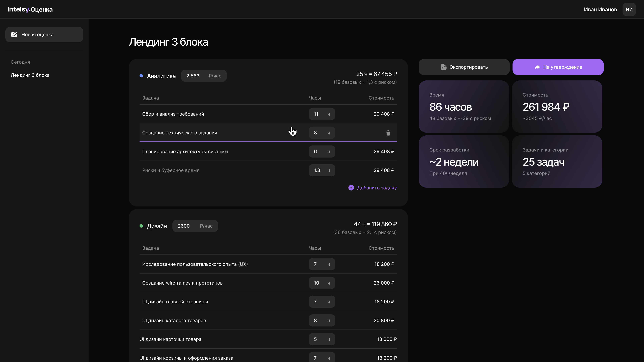644x362 pixels.
Task: Select the Планирование архитектуры системы task name
Action: point(185,151)
